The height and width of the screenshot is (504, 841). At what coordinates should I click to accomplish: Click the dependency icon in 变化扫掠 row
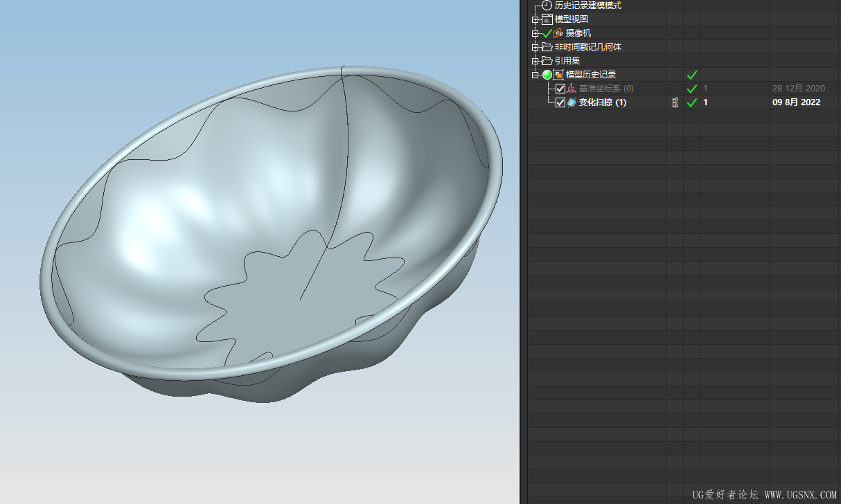click(675, 102)
